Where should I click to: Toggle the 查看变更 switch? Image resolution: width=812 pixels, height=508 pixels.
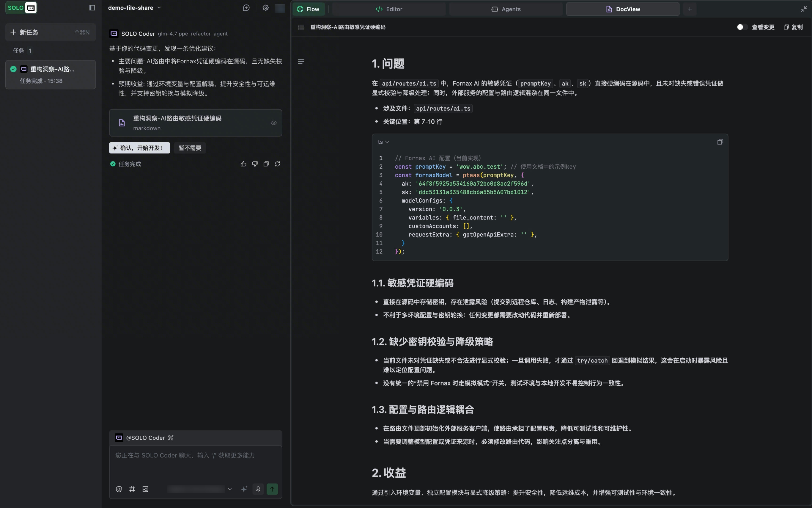coord(742,27)
